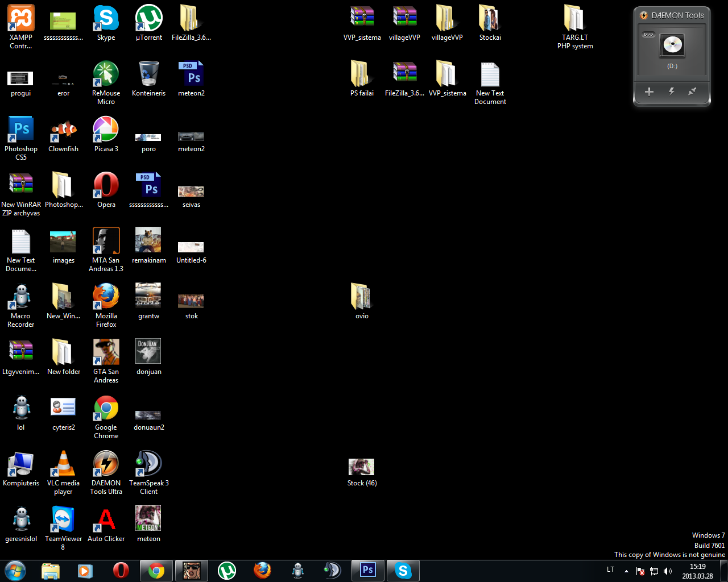Switch to Google Chrome in the taskbar
728x582 pixels.
pyautogui.click(x=156, y=571)
